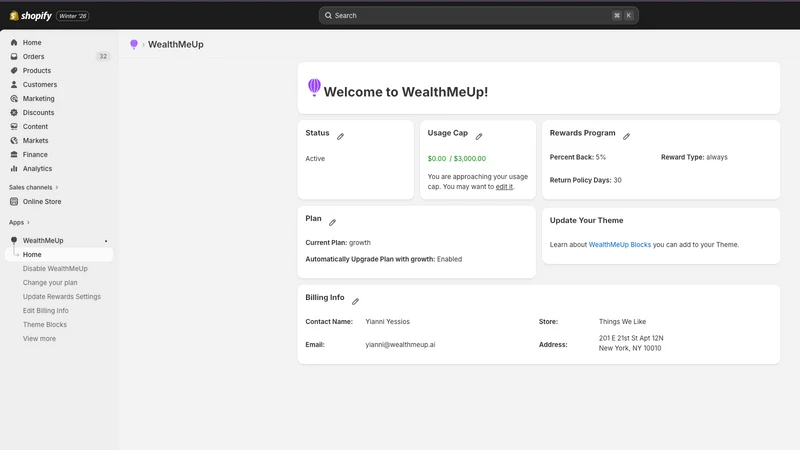Expand the Apps chevron
800x450 pixels.
click(x=28, y=222)
